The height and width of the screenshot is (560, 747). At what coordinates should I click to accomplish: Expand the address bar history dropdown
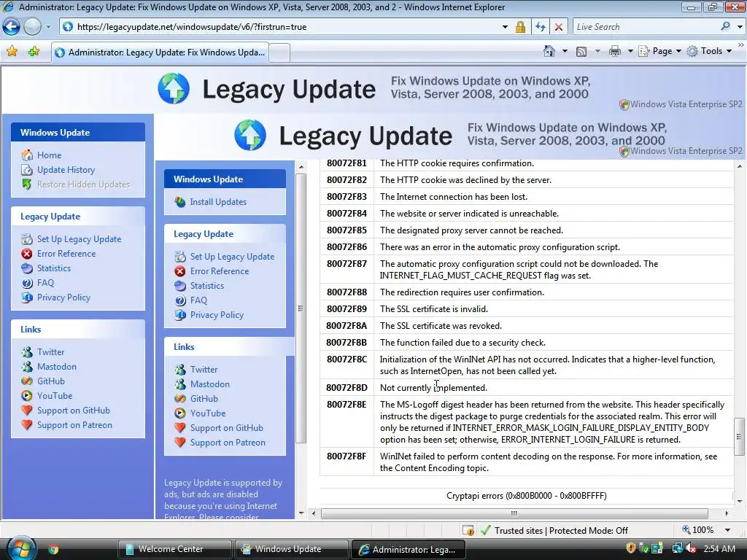pos(505,27)
